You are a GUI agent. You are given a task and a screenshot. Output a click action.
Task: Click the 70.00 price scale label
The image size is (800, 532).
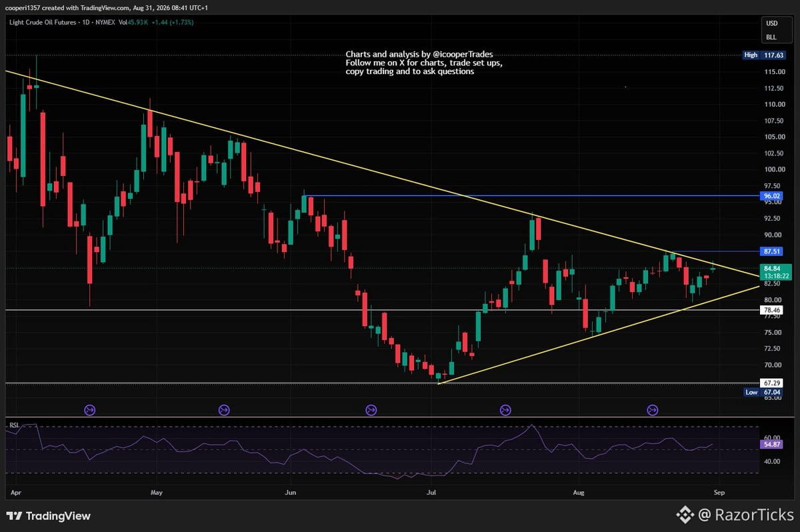pyautogui.click(x=772, y=365)
